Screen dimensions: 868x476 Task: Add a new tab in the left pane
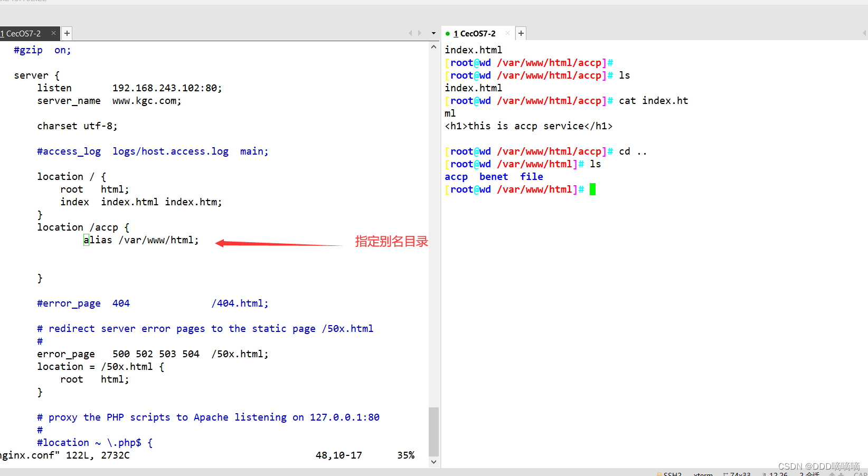[x=67, y=33]
